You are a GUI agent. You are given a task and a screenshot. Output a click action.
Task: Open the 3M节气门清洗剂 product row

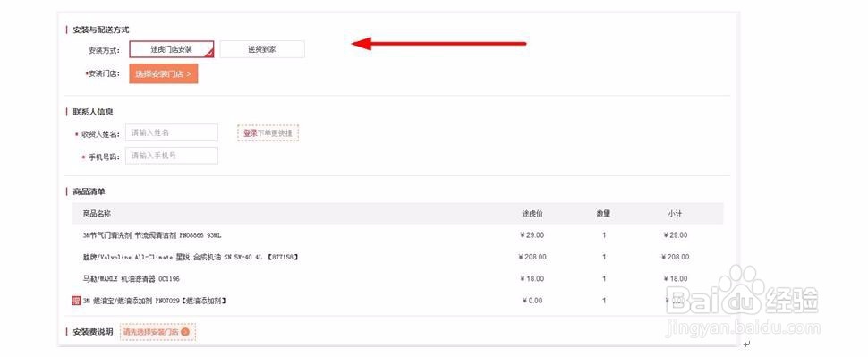[397, 235]
